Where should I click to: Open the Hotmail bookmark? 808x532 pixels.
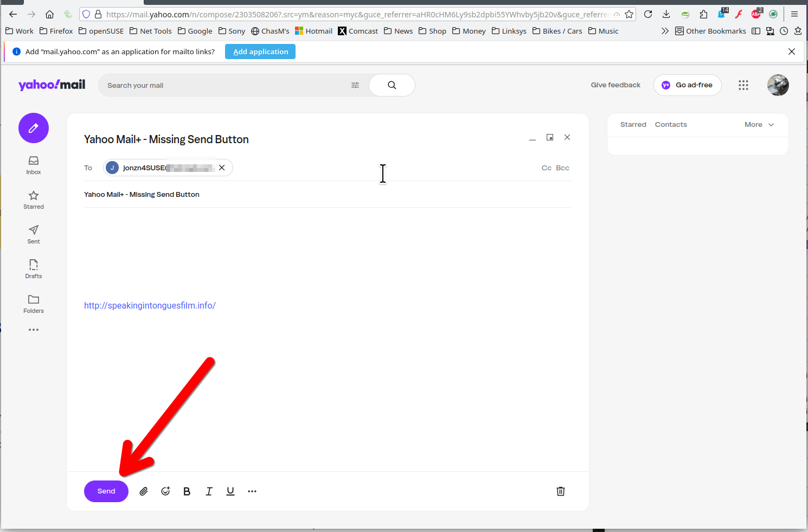click(313, 31)
